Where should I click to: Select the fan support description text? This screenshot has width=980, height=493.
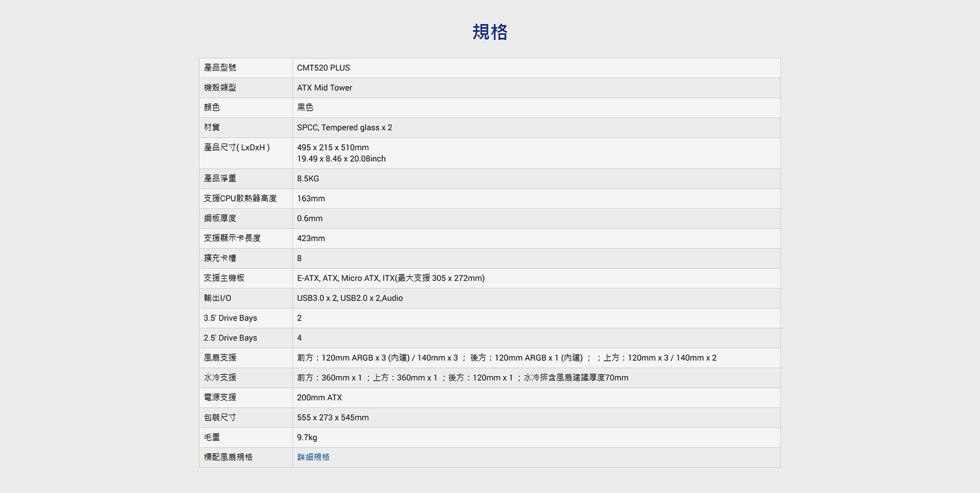507,358
